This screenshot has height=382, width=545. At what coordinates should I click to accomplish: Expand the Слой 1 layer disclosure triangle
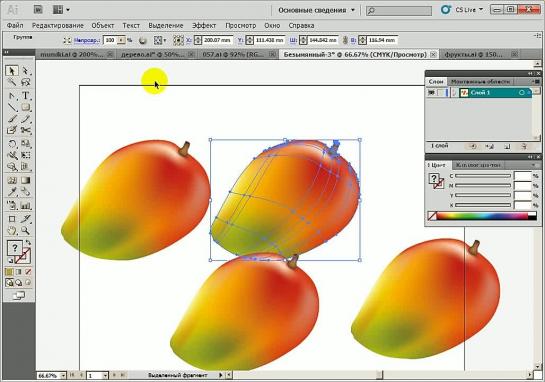pos(455,93)
